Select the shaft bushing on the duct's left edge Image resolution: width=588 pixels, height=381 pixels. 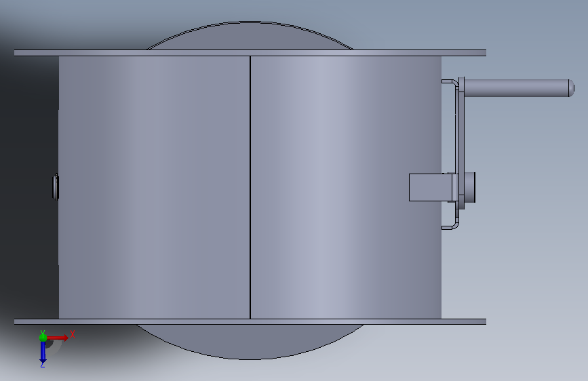pyautogui.click(x=56, y=186)
